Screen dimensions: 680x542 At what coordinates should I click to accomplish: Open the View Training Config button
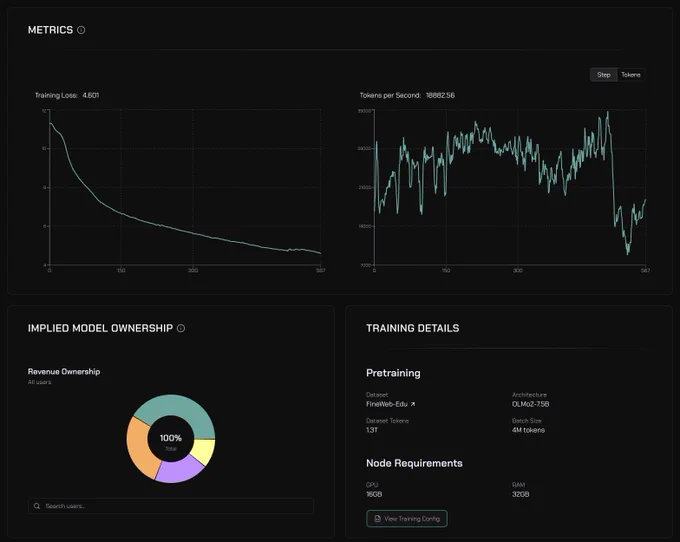(407, 519)
